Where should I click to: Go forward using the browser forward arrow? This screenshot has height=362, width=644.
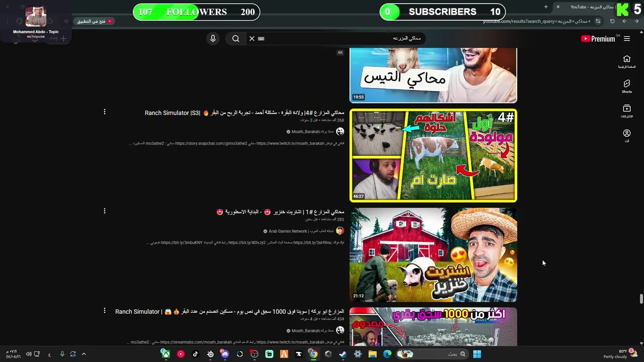click(x=624, y=21)
